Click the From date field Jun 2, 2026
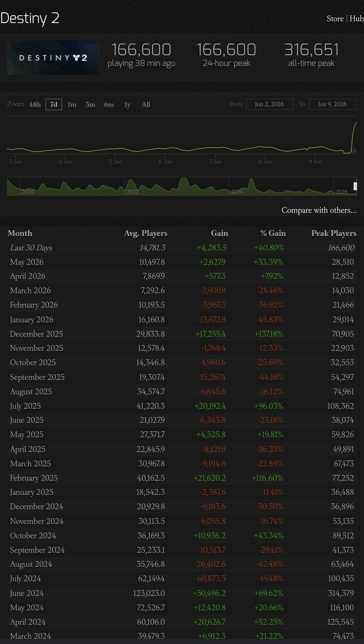 pyautogui.click(x=270, y=104)
